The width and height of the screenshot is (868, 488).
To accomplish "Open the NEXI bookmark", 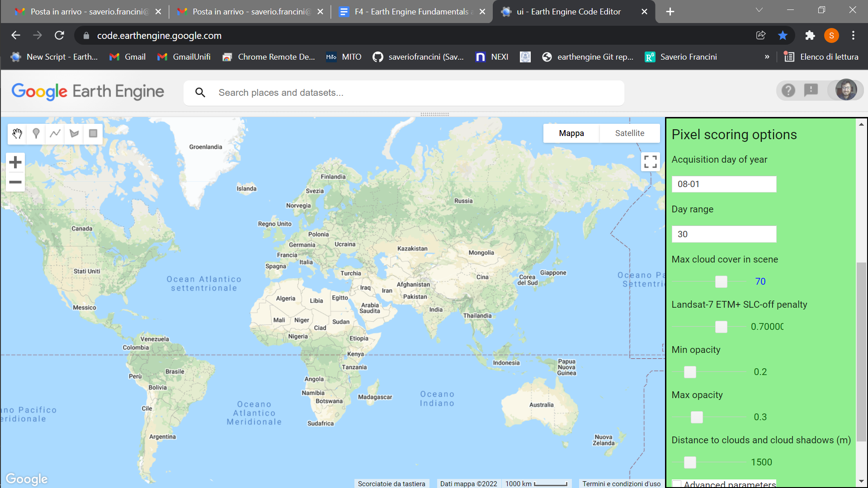I will 492,57.
